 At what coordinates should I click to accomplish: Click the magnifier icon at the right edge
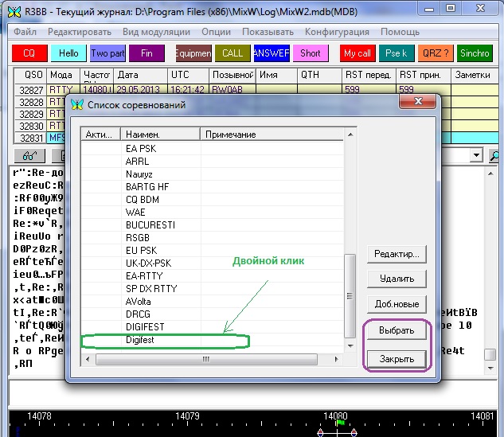494,155
